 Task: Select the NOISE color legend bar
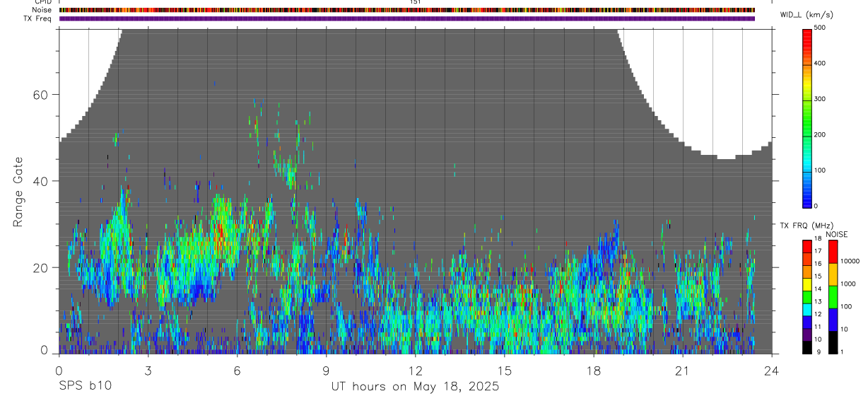[833, 297]
